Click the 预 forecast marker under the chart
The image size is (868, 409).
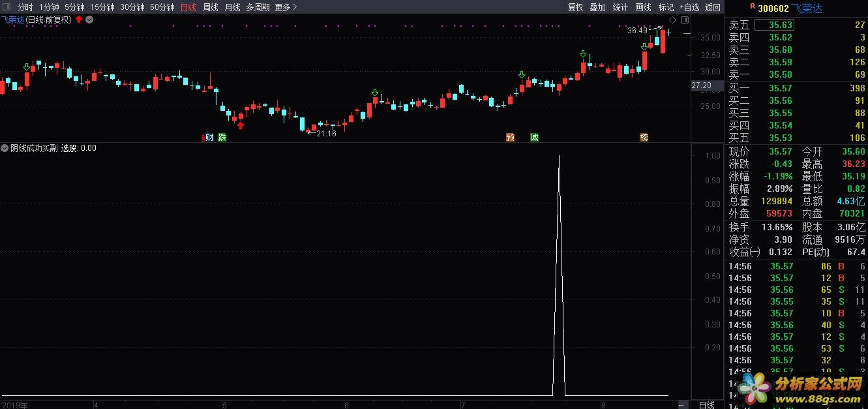(510, 137)
